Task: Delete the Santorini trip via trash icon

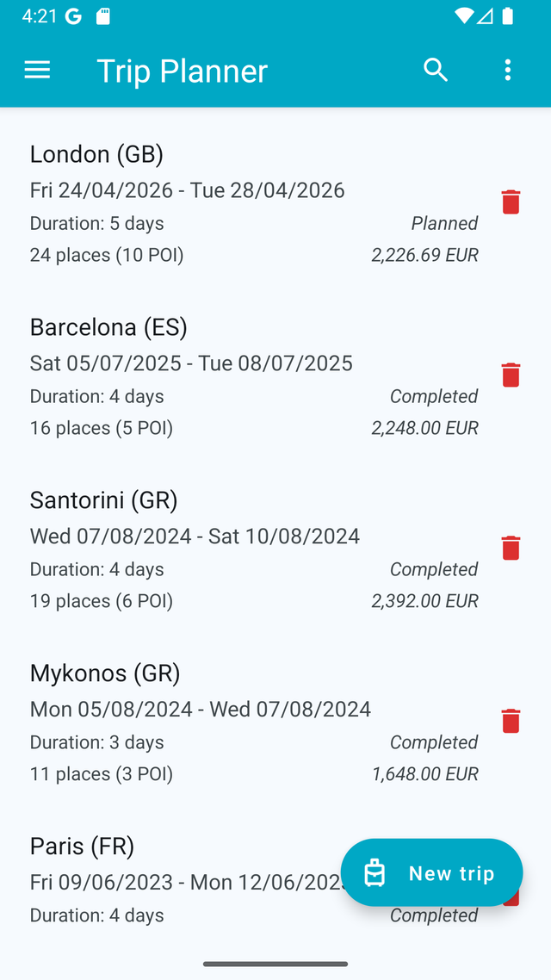Action: point(510,548)
